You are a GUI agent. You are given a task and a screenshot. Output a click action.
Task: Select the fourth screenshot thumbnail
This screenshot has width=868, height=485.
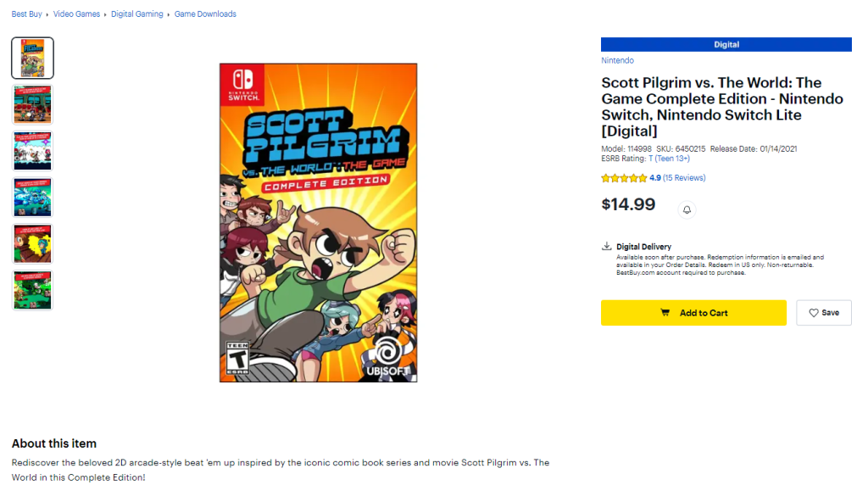pos(33,198)
